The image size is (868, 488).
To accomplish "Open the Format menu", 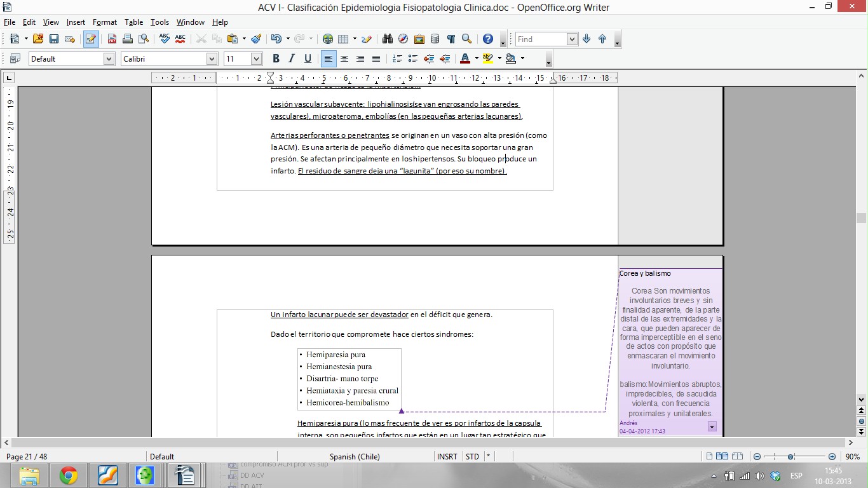I will click(x=105, y=22).
